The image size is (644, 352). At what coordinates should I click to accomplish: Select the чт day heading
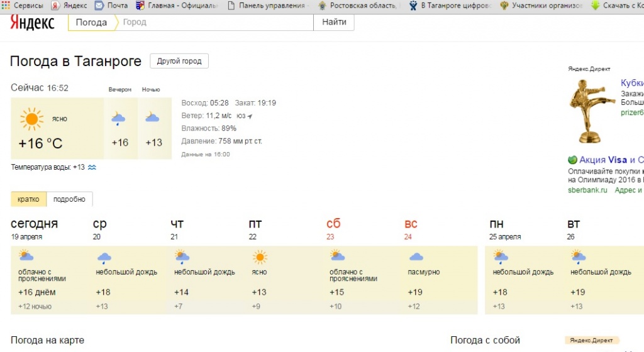pyautogui.click(x=177, y=224)
